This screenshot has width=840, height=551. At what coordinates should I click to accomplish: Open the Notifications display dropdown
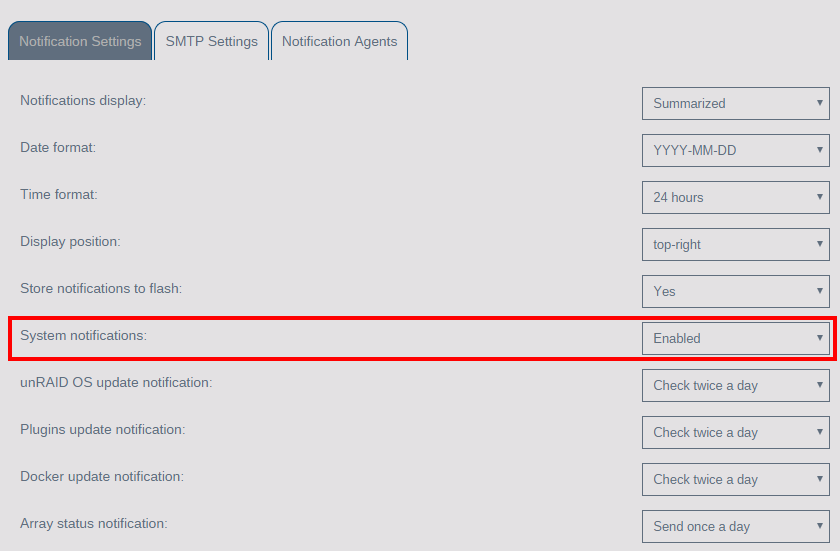tap(736, 103)
